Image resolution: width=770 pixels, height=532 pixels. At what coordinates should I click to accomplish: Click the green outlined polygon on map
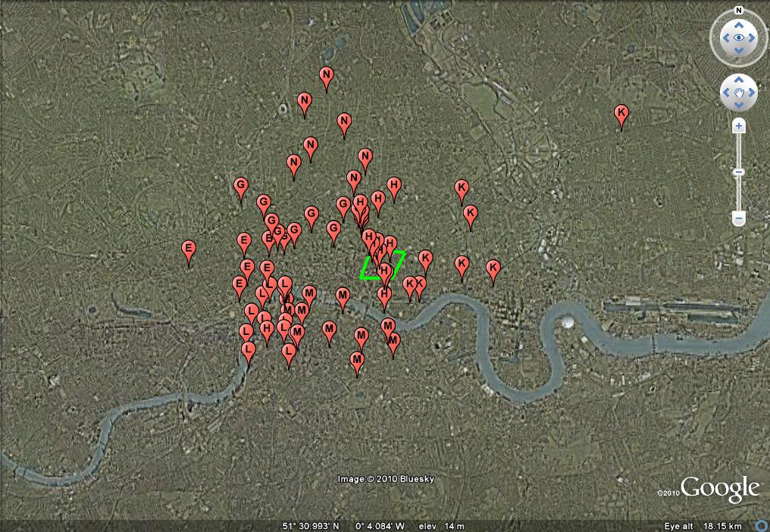tap(383, 266)
